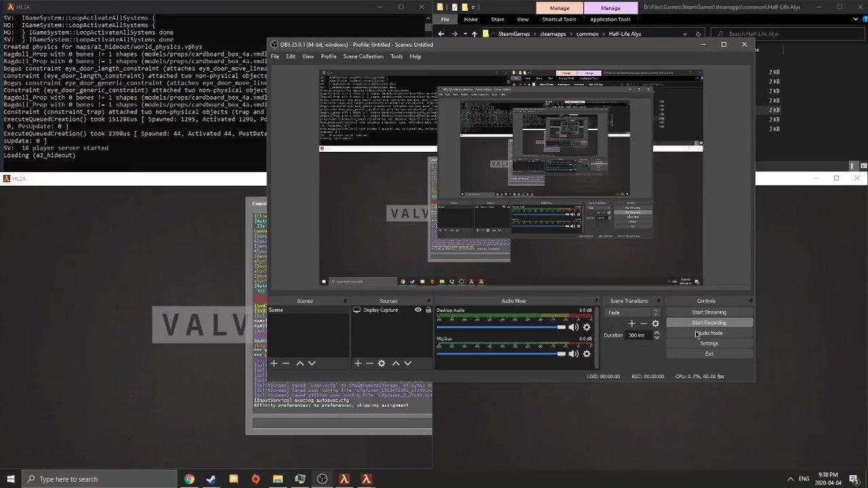Open OBS Edit menu

pos(290,56)
